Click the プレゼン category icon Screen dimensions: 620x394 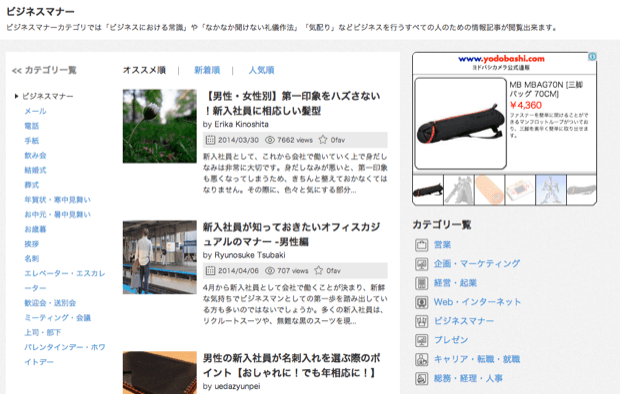click(422, 340)
